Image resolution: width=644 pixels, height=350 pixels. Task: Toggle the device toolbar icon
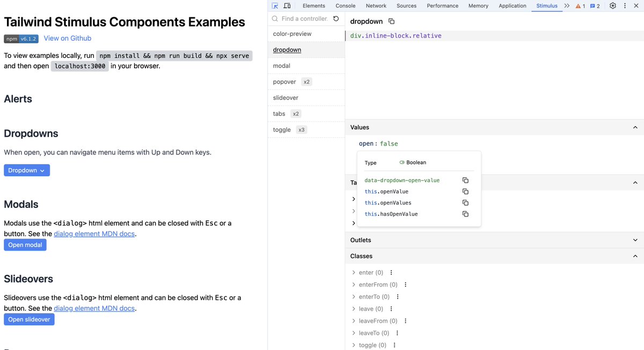(287, 6)
